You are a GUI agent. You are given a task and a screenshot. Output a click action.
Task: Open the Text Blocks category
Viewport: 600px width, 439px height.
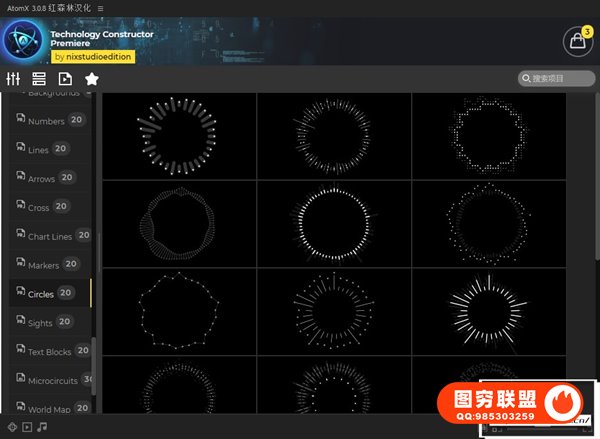tap(49, 351)
